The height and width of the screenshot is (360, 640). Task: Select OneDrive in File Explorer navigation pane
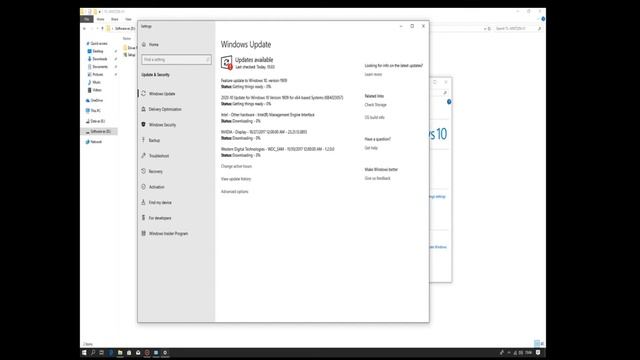coord(96,100)
